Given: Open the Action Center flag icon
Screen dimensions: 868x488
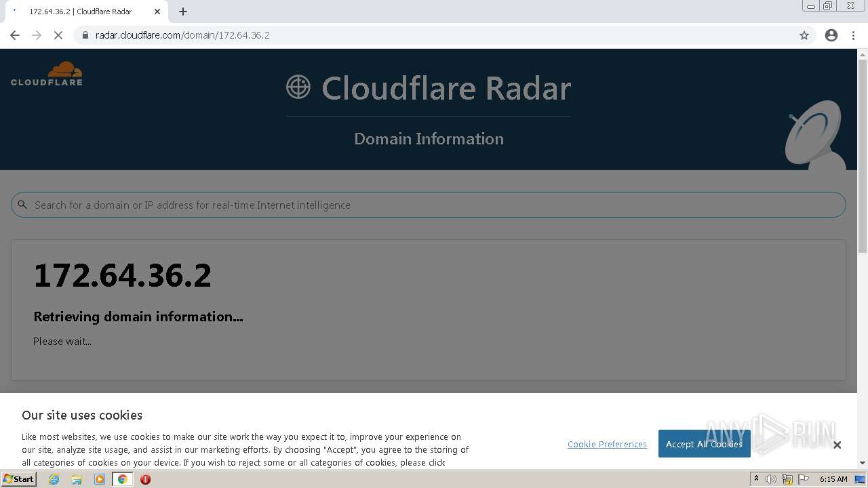Looking at the screenshot, I should tap(804, 479).
